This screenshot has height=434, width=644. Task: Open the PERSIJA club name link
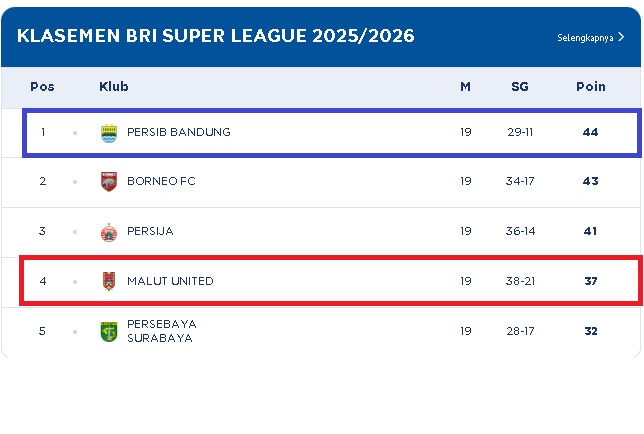(x=150, y=231)
